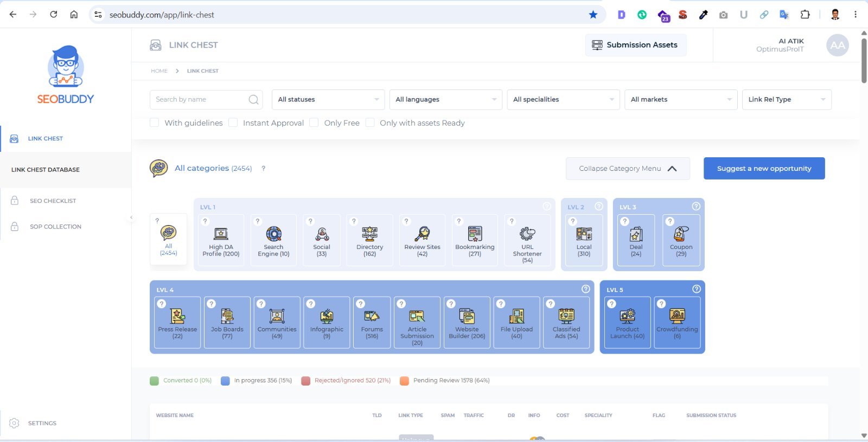The height and width of the screenshot is (442, 868).
Task: Open the Deal category
Action: (x=636, y=240)
